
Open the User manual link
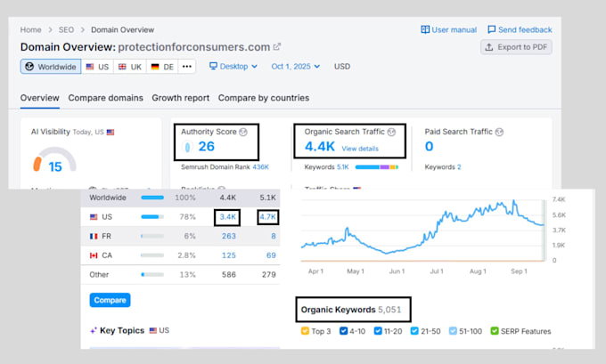448,29
